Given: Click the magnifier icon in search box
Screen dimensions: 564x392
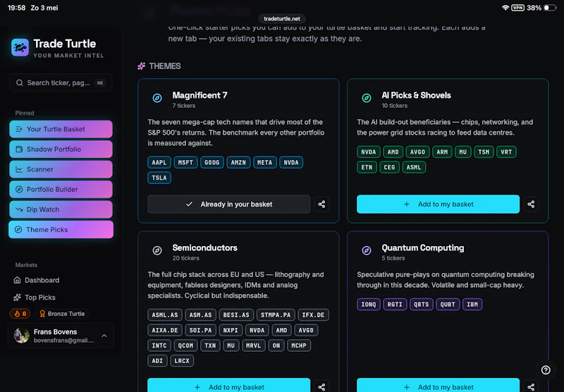Looking at the screenshot, I should pos(20,83).
